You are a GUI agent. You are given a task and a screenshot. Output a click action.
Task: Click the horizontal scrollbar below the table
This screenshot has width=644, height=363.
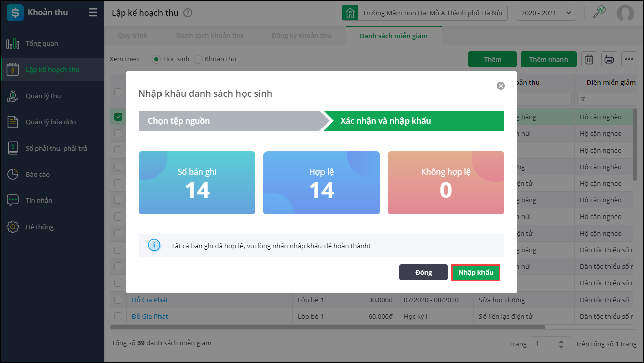pos(328,327)
